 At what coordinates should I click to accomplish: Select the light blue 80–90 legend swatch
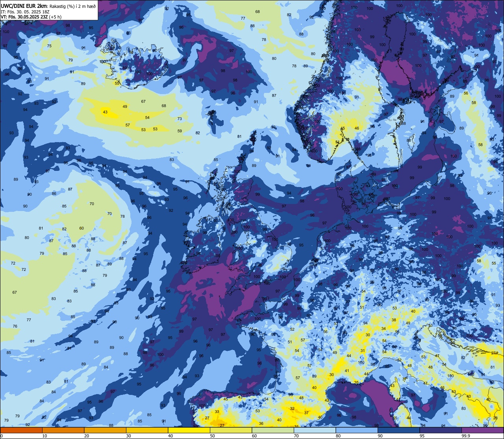[x=357, y=430]
